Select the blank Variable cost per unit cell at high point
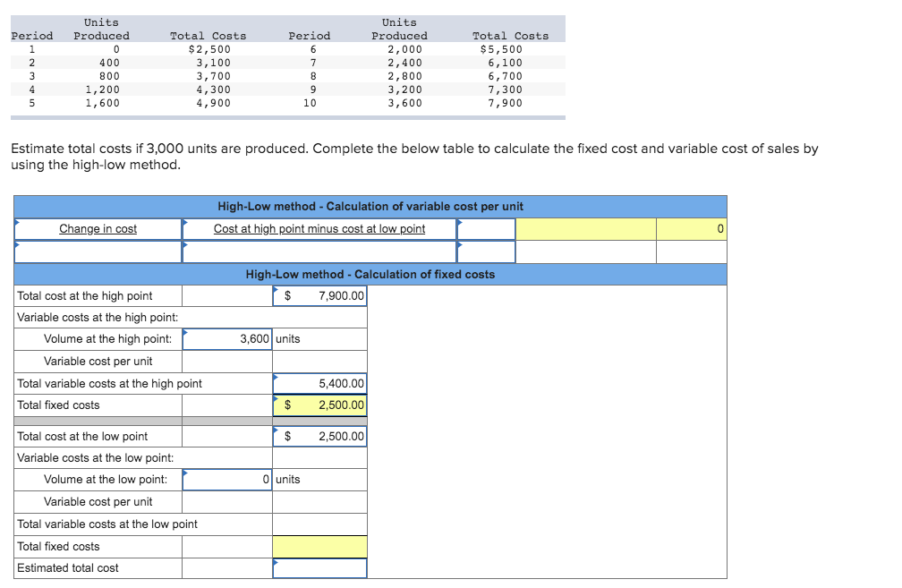The width and height of the screenshot is (902, 588). point(226,362)
